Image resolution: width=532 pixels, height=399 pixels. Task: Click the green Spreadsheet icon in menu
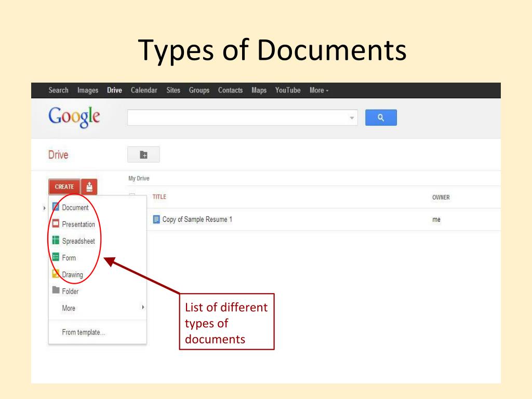tap(56, 240)
